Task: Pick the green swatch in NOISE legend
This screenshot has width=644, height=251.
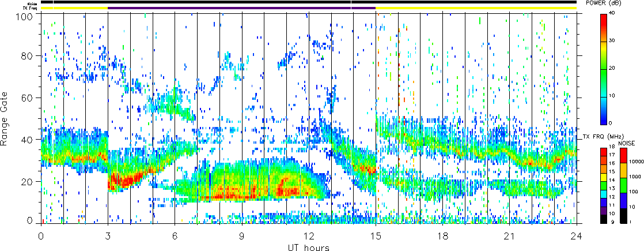Action: pos(623,185)
